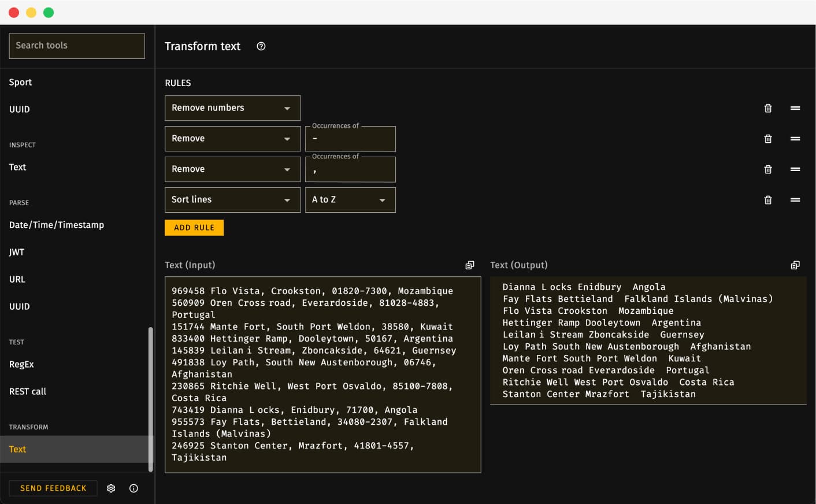
Task: Click the 'Text (Input)' label
Action: coord(190,265)
